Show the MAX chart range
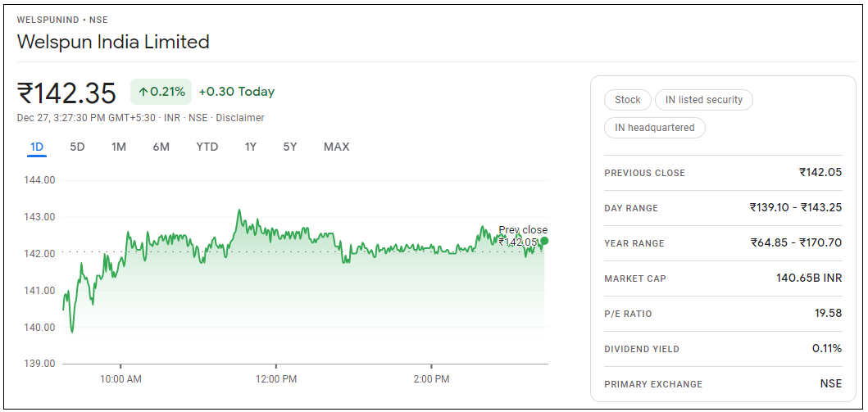The image size is (868, 412). click(337, 147)
